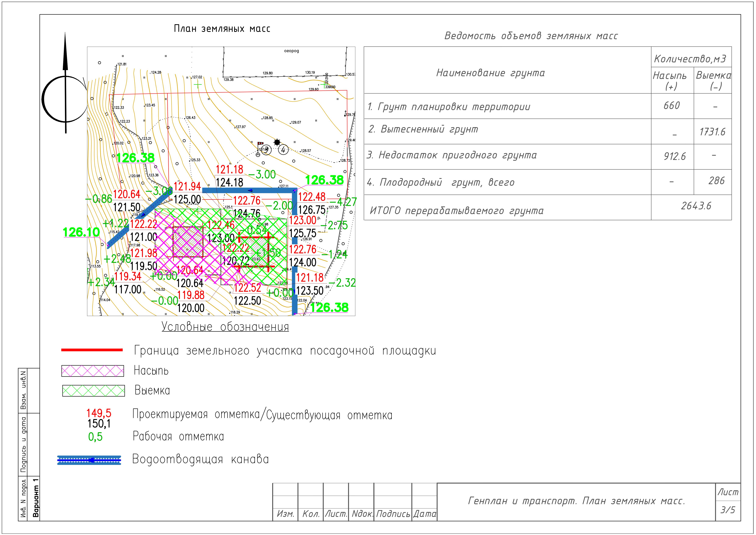Click the red design elevation 122.48
756x535 pixels.
click(x=312, y=197)
